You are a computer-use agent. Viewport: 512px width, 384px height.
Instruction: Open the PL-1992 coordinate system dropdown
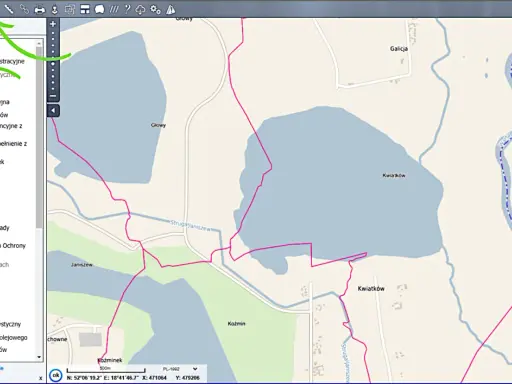tap(180, 369)
